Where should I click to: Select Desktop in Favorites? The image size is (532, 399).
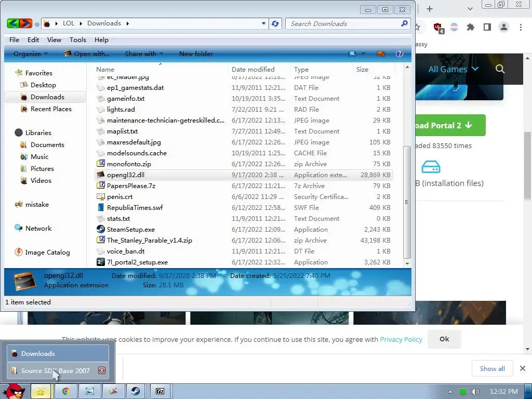[x=43, y=85]
